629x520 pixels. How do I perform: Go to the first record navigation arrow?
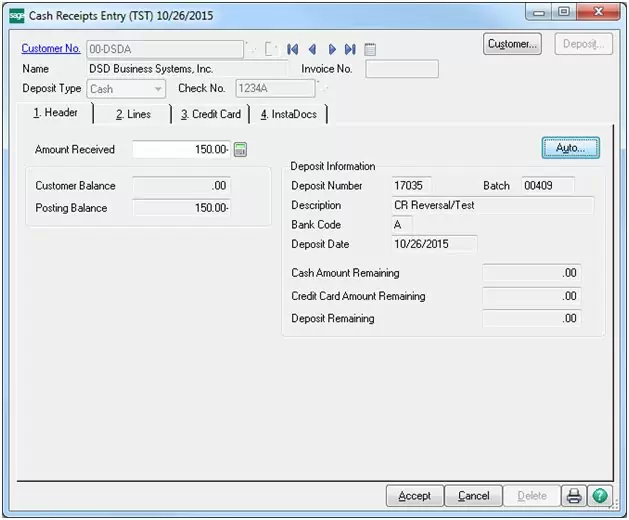click(x=293, y=48)
